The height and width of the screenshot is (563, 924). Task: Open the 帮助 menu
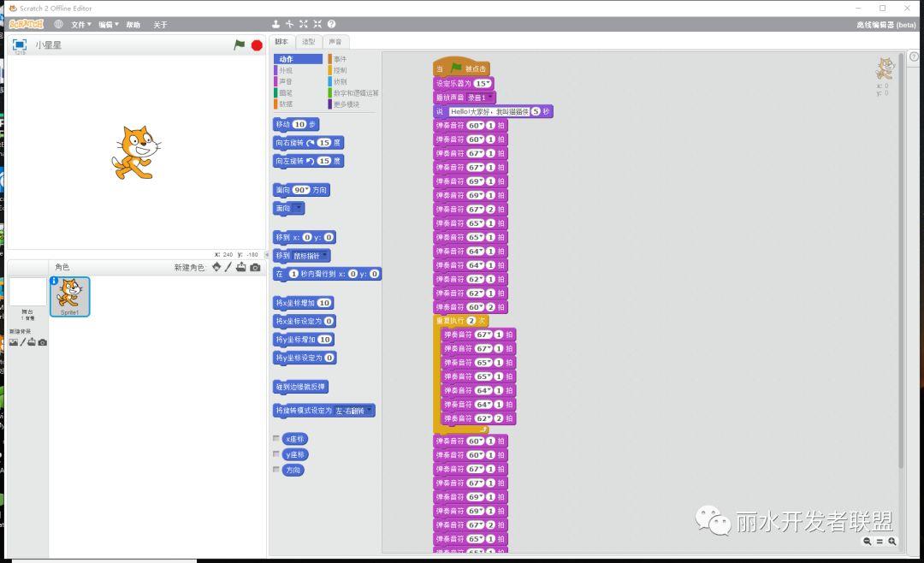coord(133,25)
